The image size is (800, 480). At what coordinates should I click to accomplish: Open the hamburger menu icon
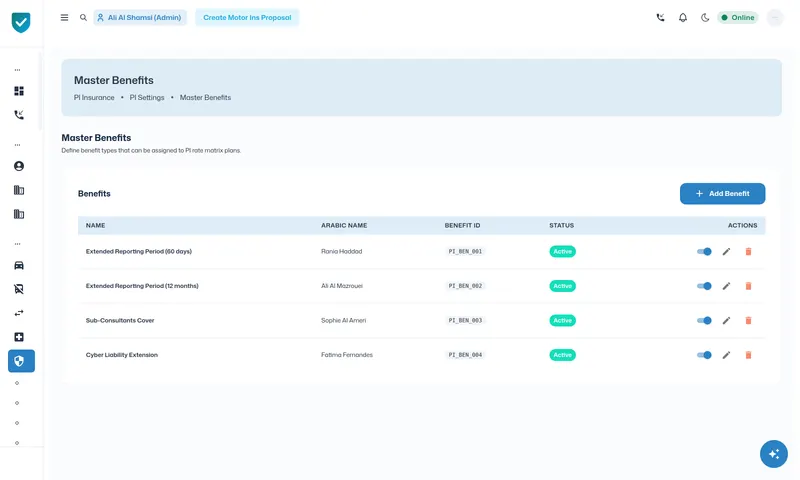(64, 17)
